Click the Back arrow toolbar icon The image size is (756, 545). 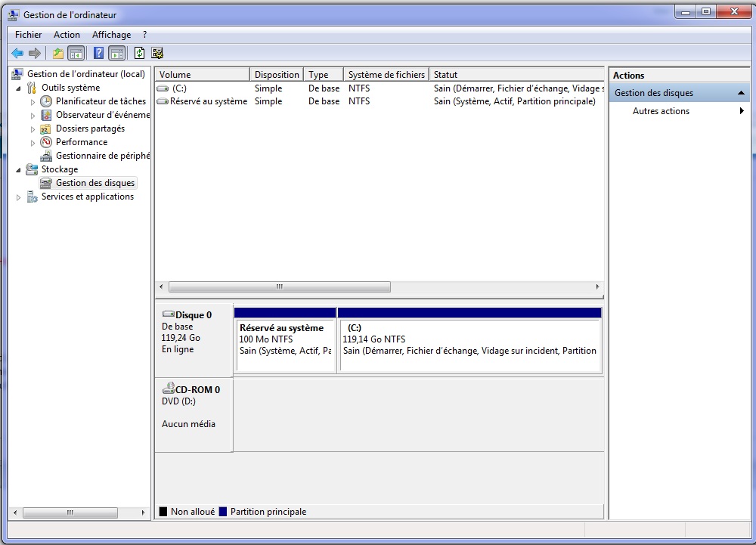[x=17, y=53]
